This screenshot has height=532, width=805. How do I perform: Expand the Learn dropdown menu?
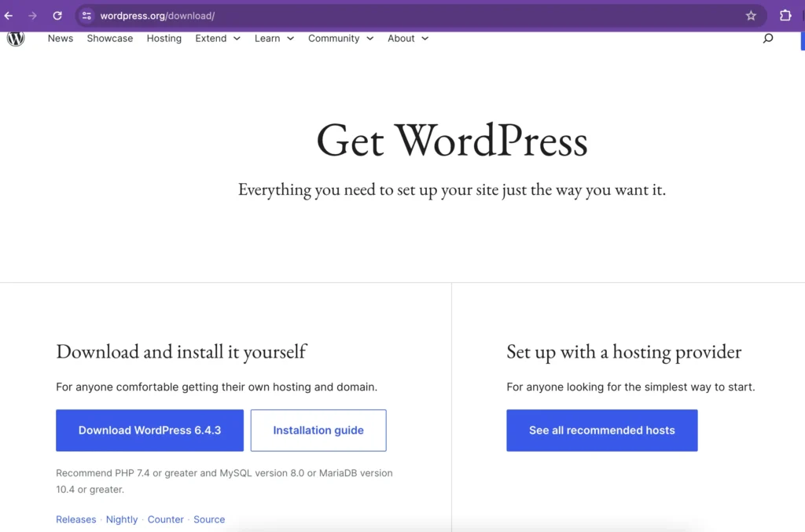(x=274, y=39)
